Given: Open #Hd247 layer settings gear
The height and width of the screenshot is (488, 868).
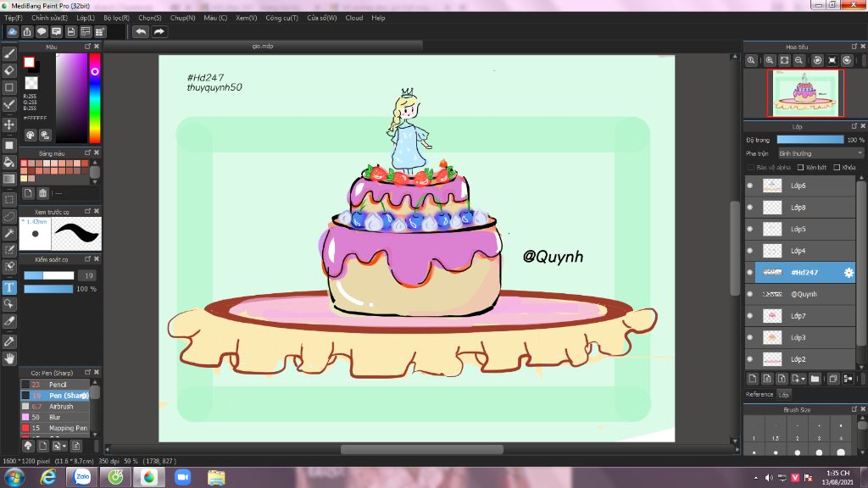Looking at the screenshot, I should click(x=849, y=272).
